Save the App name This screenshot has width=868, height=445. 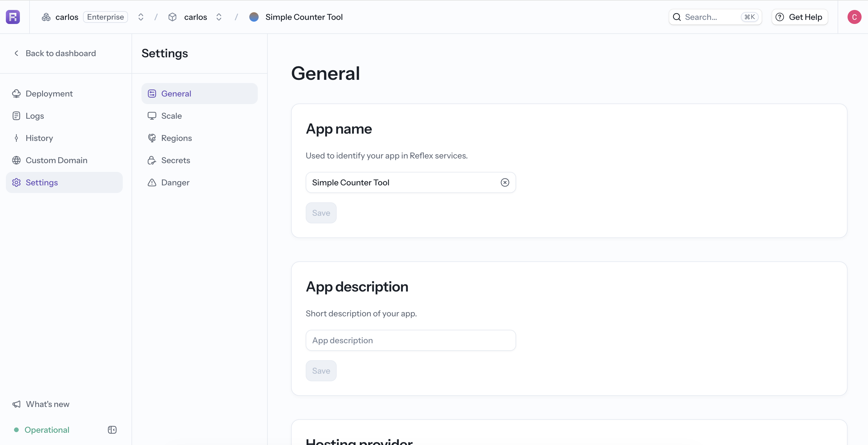(321, 213)
